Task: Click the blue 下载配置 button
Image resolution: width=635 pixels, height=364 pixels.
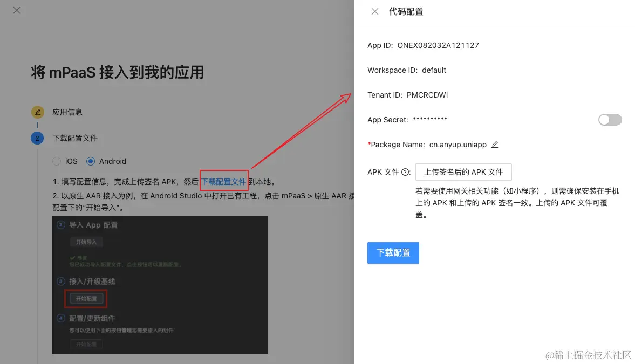Action: pos(393,252)
